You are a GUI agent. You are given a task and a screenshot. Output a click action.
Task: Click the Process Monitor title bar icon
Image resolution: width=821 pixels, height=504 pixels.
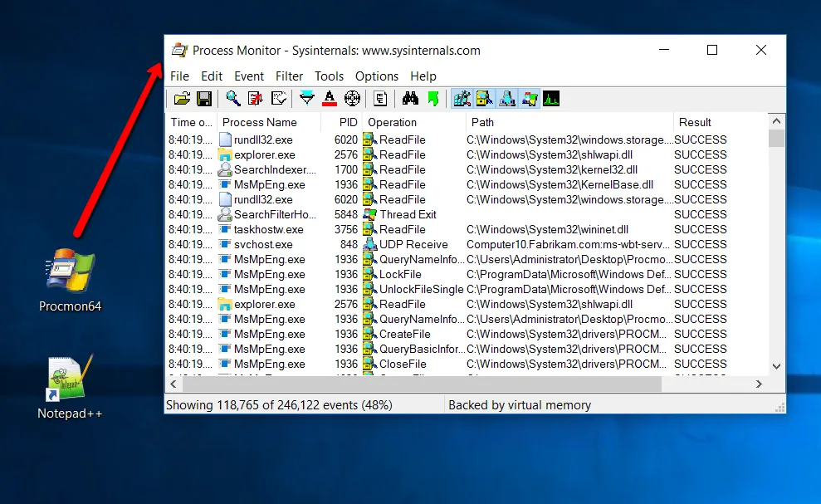pyautogui.click(x=179, y=51)
